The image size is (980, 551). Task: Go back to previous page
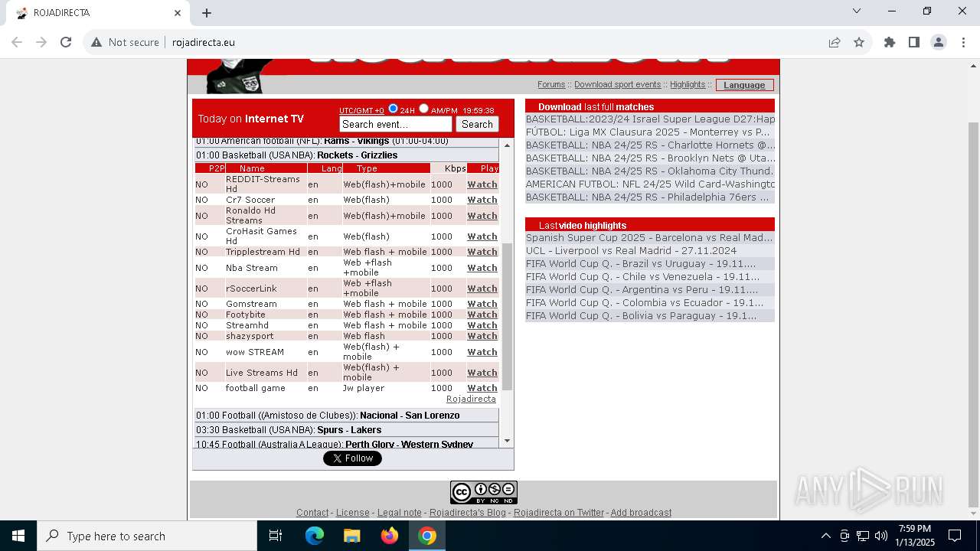[x=17, y=42]
